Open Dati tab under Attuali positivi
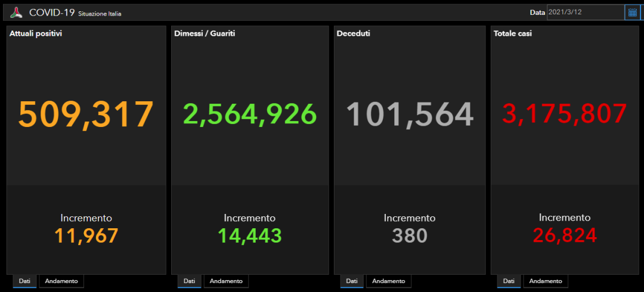The image size is (644, 292). [24, 281]
